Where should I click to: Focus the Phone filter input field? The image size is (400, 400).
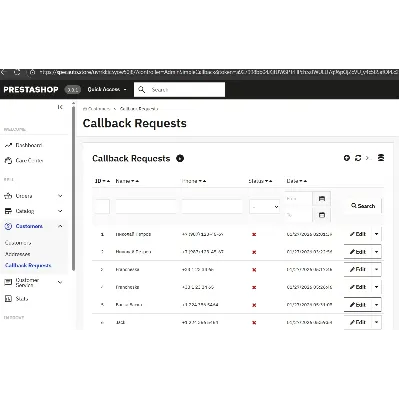pos(212,207)
